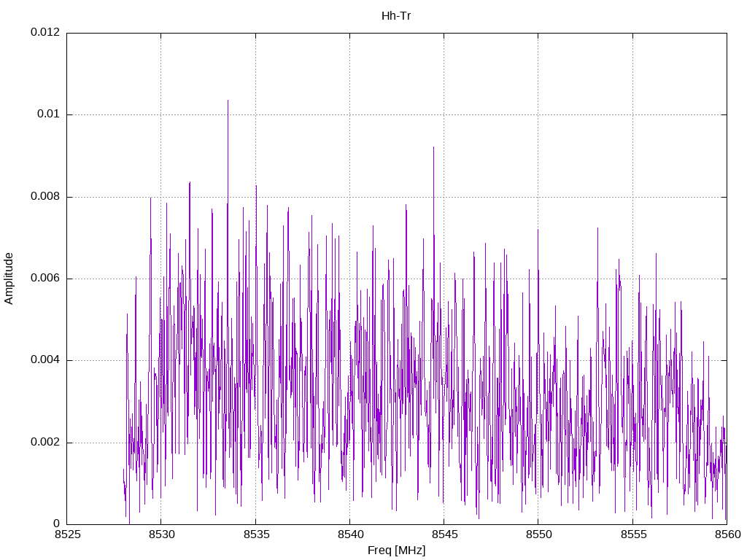Click y-axis tick value 0 at origin
Screen dimensions: 747x560
[57, 524]
